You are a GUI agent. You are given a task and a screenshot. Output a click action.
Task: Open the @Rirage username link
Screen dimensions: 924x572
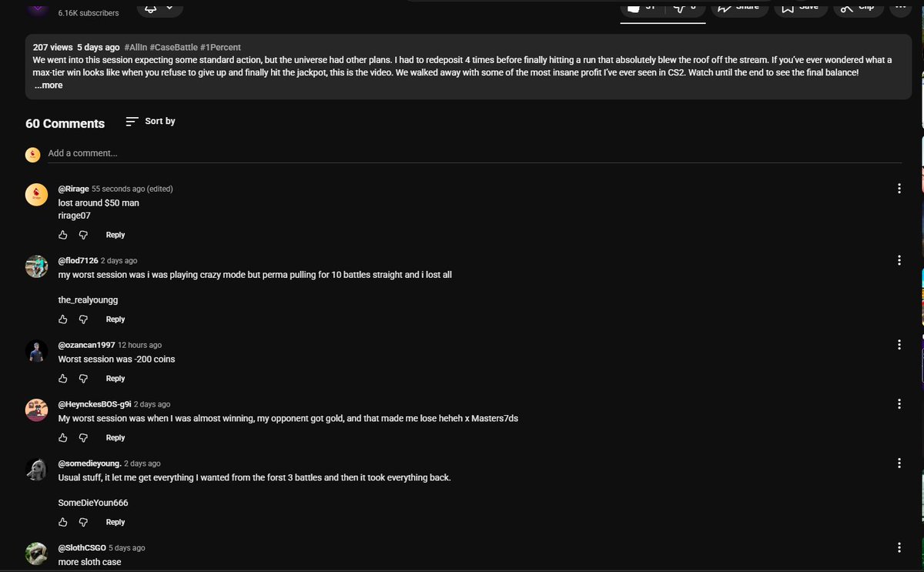(x=73, y=189)
